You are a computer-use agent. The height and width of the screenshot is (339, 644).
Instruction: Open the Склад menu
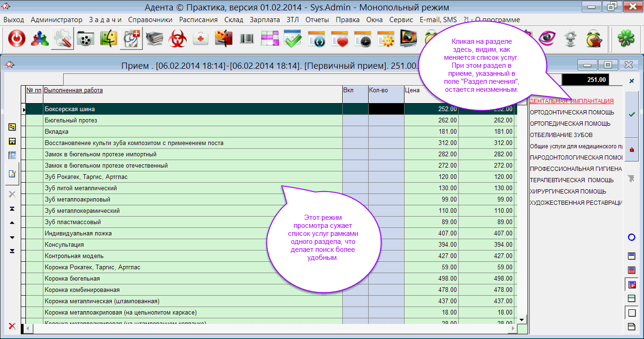pos(234,20)
